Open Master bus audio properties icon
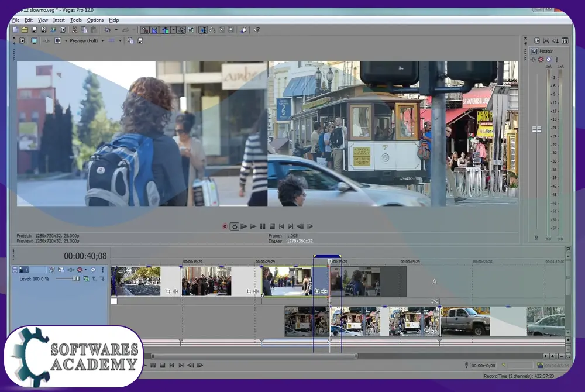The image size is (585, 392). 537,40
